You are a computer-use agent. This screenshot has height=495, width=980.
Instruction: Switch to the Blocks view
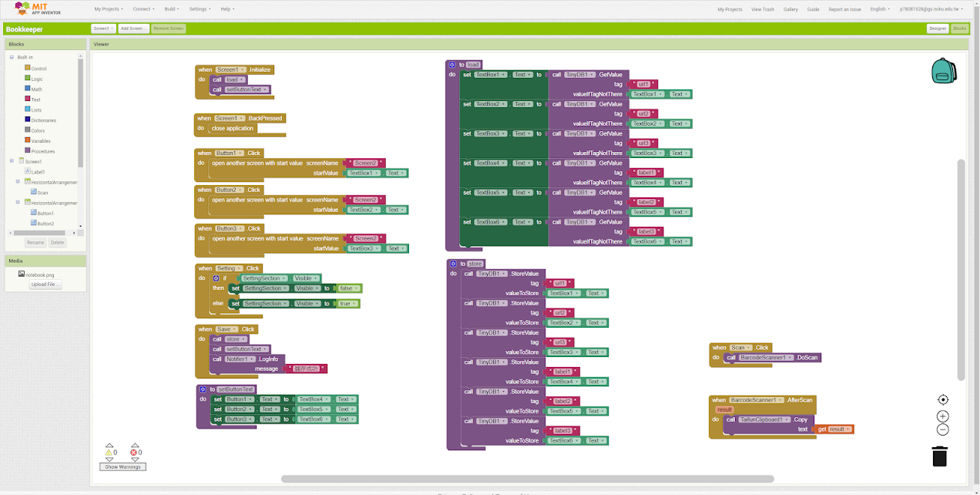coord(959,29)
